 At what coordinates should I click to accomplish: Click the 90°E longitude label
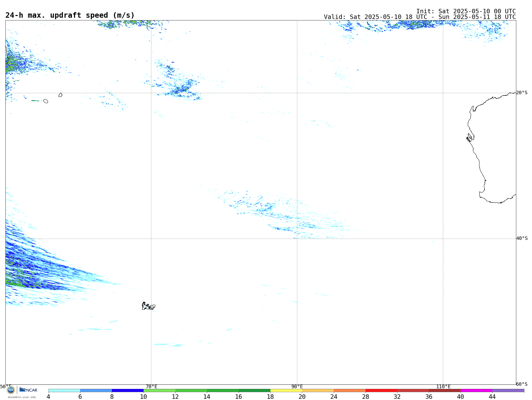tap(297, 386)
